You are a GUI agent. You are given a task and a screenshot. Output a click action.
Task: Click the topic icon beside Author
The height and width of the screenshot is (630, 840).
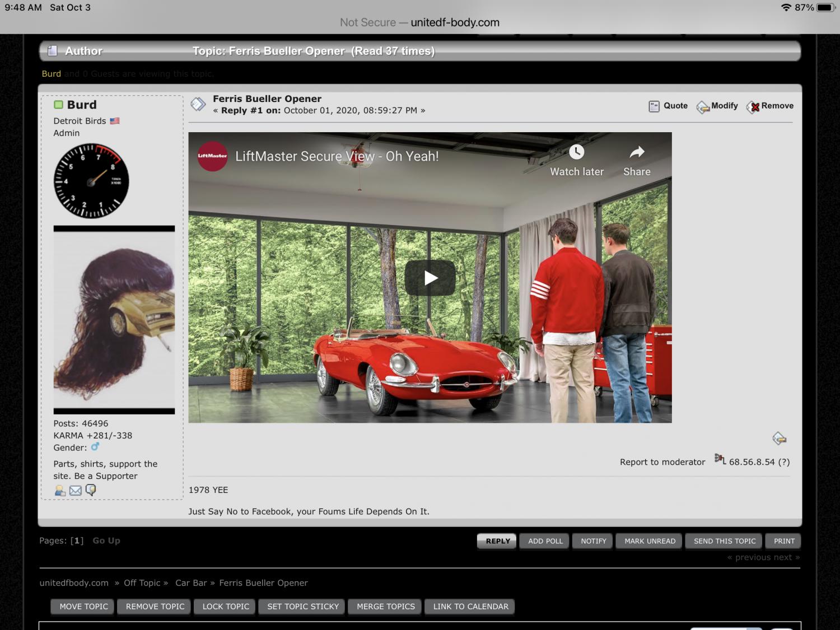click(52, 50)
